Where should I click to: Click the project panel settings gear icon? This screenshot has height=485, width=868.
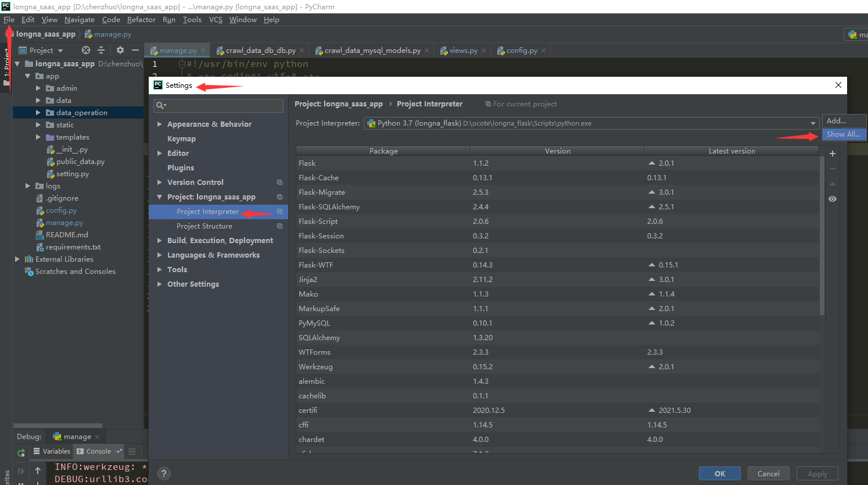[120, 51]
